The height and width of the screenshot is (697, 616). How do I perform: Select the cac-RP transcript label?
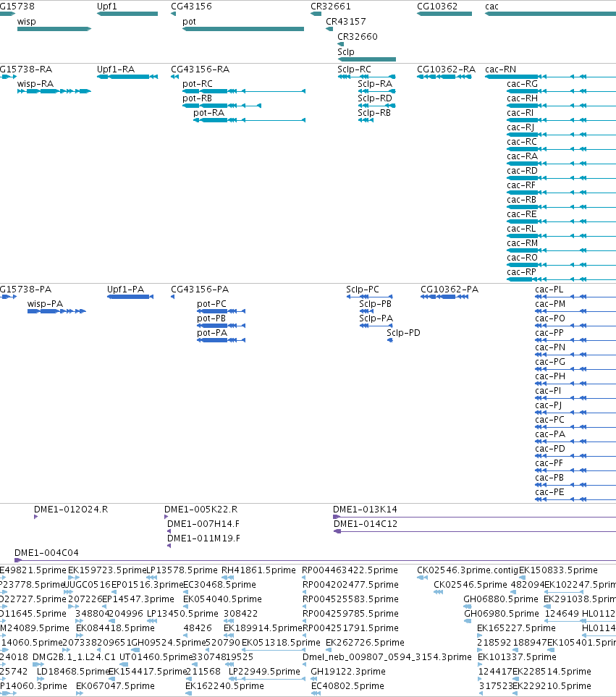(x=521, y=271)
